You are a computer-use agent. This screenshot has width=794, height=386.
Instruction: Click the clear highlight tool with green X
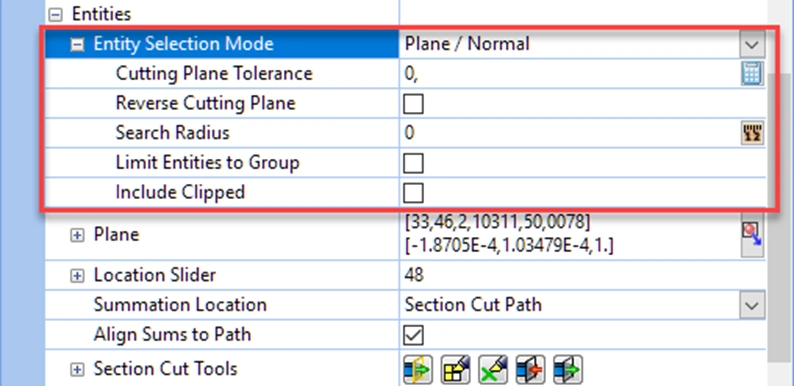click(493, 369)
